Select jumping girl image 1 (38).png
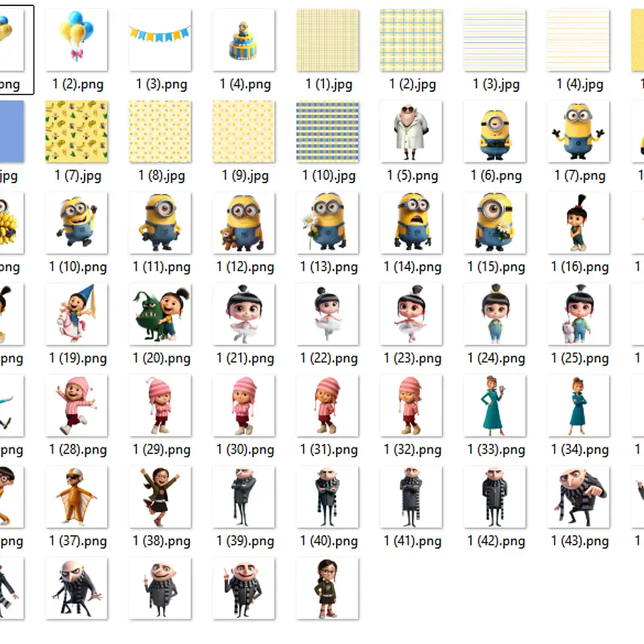This screenshot has width=644, height=644. 160,496
